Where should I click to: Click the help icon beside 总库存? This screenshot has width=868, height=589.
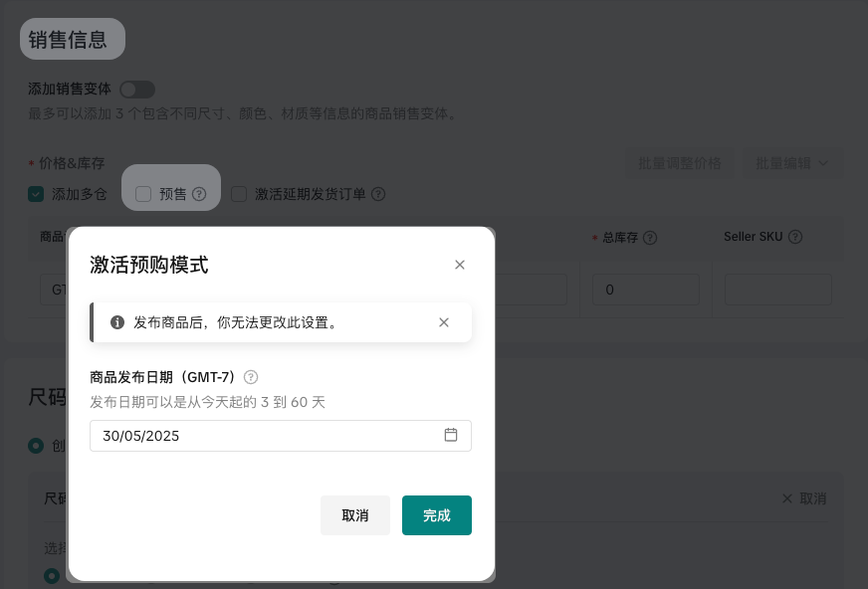tap(650, 238)
